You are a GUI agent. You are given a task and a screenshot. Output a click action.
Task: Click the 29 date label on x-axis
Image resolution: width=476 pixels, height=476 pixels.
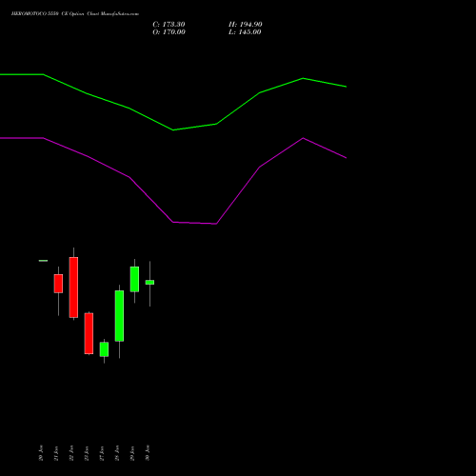[132, 453]
